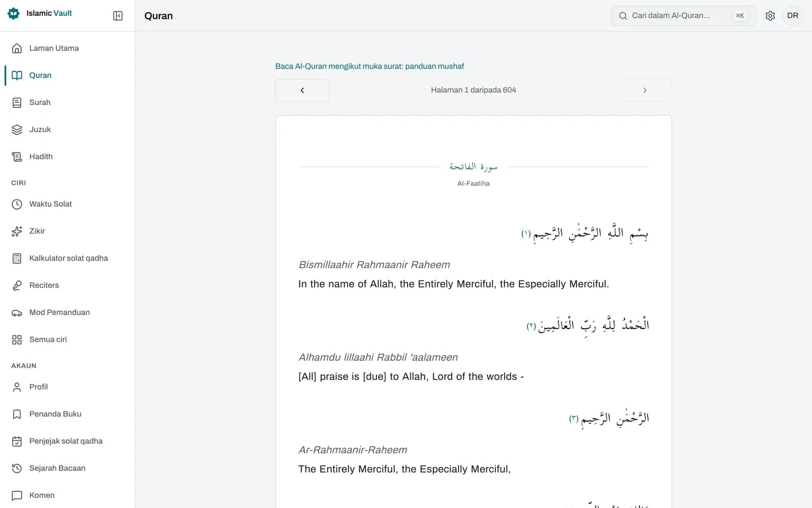Open Kalkulator solat qadha calculator icon
This screenshot has height=508, width=812.
click(17, 258)
